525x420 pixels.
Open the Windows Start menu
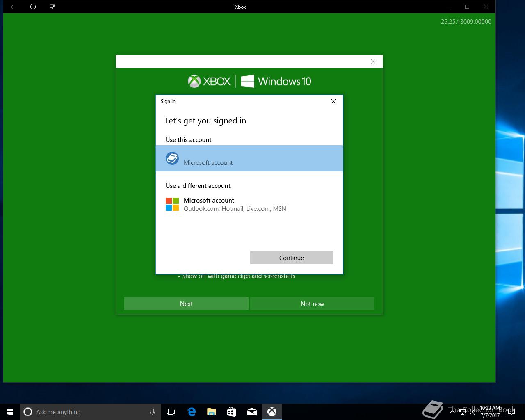[10, 412]
